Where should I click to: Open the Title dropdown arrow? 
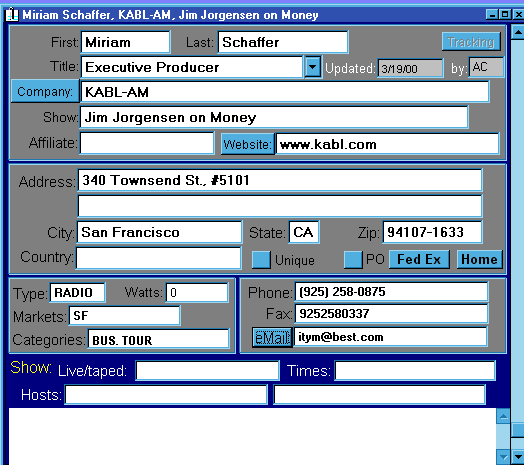point(312,67)
